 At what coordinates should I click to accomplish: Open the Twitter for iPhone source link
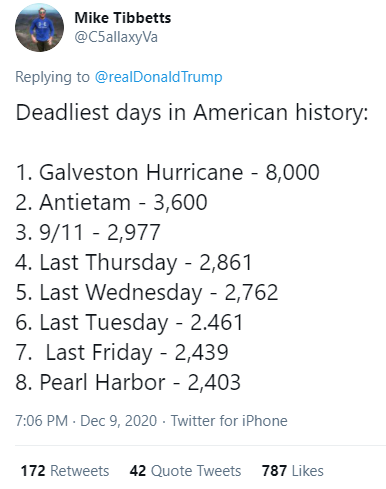pyautogui.click(x=229, y=421)
